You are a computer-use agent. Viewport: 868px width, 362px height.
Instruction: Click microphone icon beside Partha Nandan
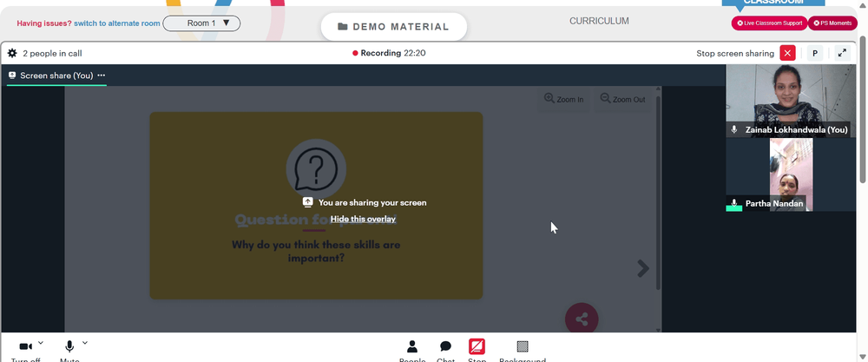point(734,203)
